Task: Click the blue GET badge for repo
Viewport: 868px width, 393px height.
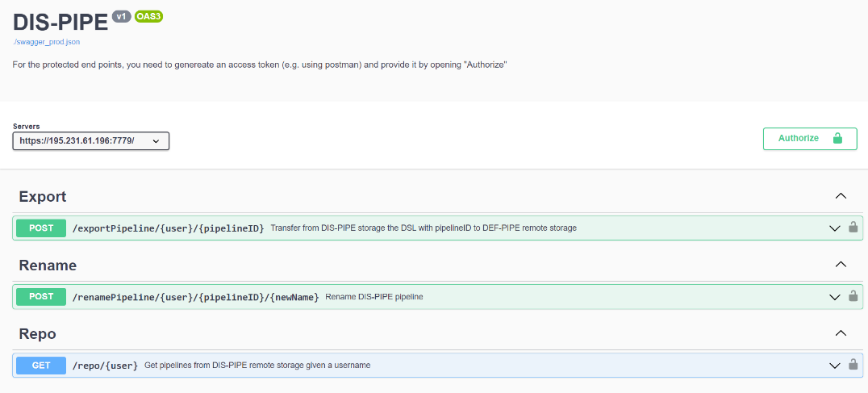Action: tap(41, 366)
